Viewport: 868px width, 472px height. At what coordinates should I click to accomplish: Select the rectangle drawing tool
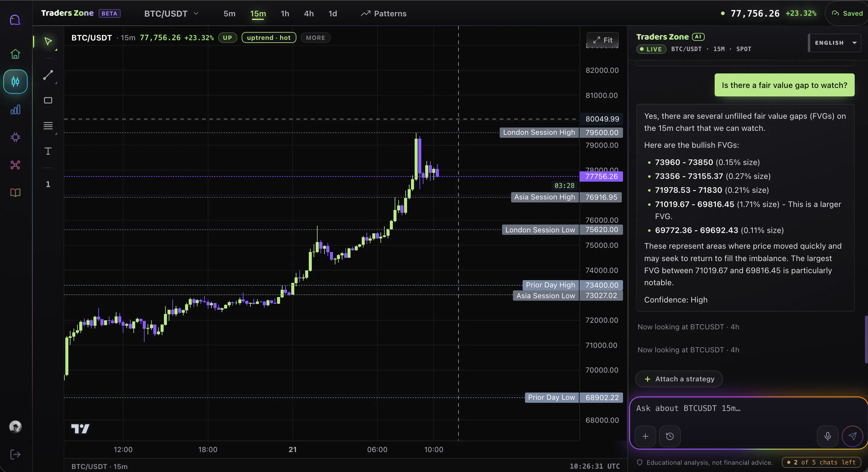point(48,100)
